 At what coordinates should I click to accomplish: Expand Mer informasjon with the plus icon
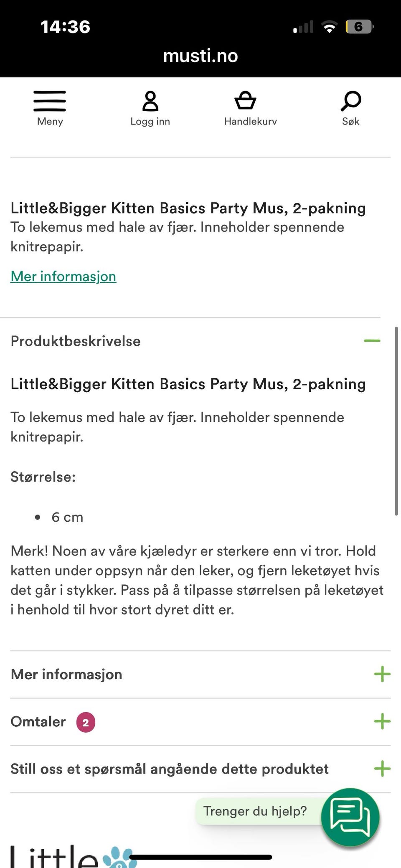tap(382, 674)
